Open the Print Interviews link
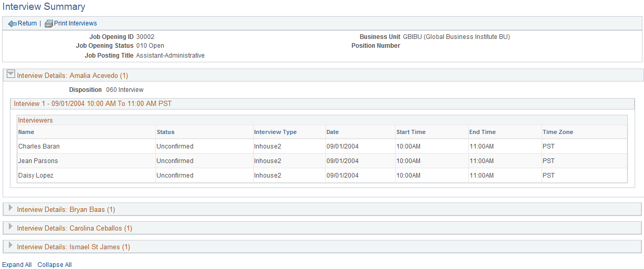The width and height of the screenshot is (644, 269). click(75, 23)
